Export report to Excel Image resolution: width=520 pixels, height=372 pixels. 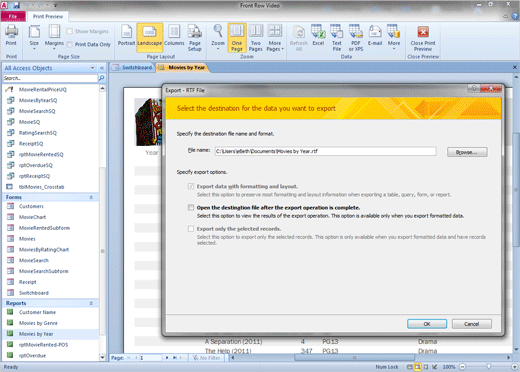(318, 36)
